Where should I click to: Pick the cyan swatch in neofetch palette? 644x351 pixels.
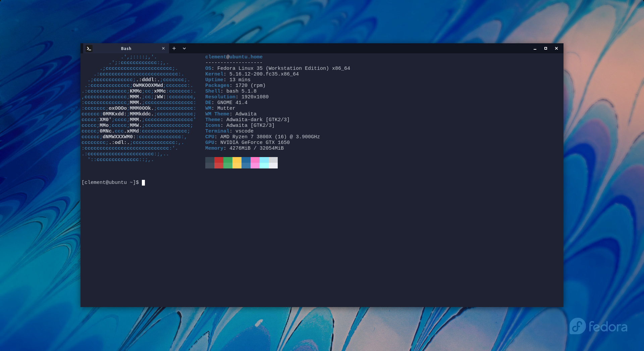264,163
